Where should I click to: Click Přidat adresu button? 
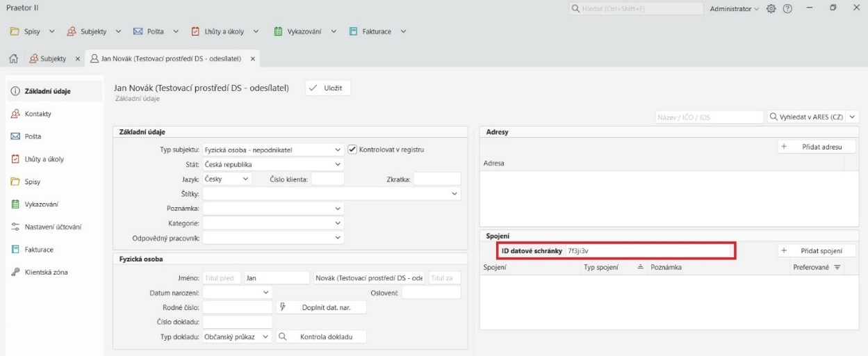[817, 147]
